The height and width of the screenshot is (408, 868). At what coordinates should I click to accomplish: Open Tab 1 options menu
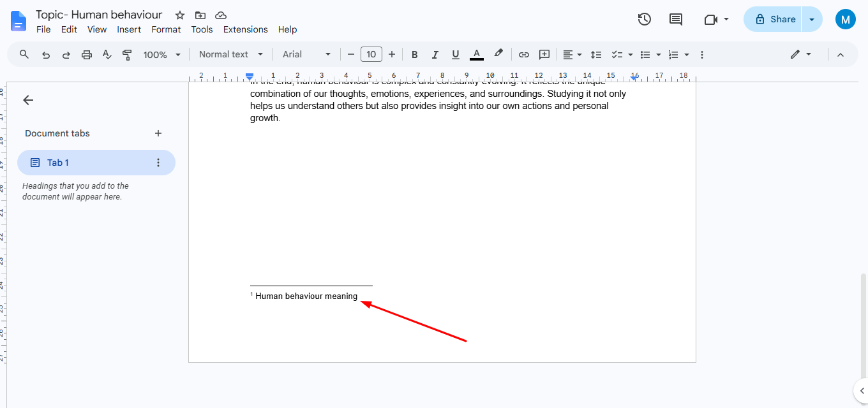click(158, 163)
